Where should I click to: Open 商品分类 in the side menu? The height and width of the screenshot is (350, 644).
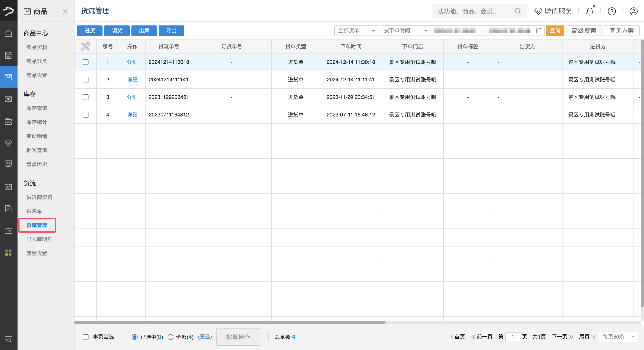click(x=37, y=61)
